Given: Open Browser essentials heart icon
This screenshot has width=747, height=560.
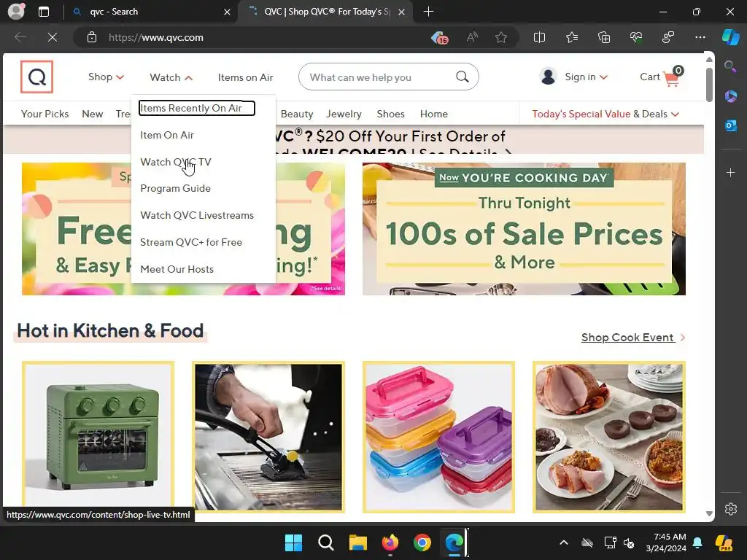Looking at the screenshot, I should 636,37.
